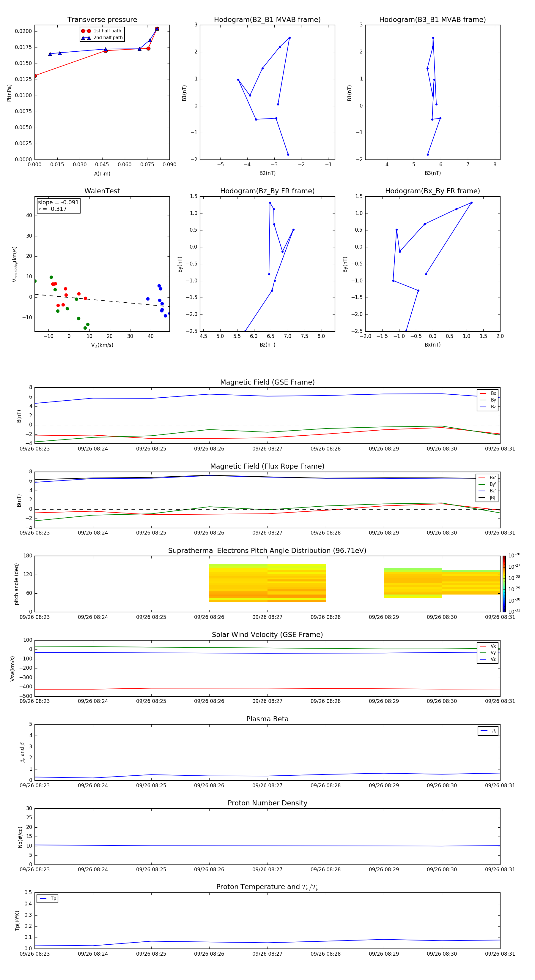Click the "Hodogram(Bz_By FR frame)" title

tap(267, 191)
